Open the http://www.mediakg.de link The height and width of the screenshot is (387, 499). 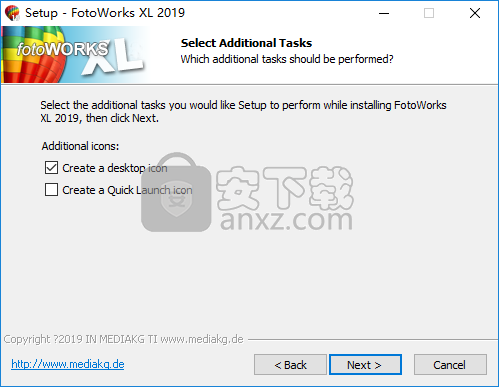[68, 364]
